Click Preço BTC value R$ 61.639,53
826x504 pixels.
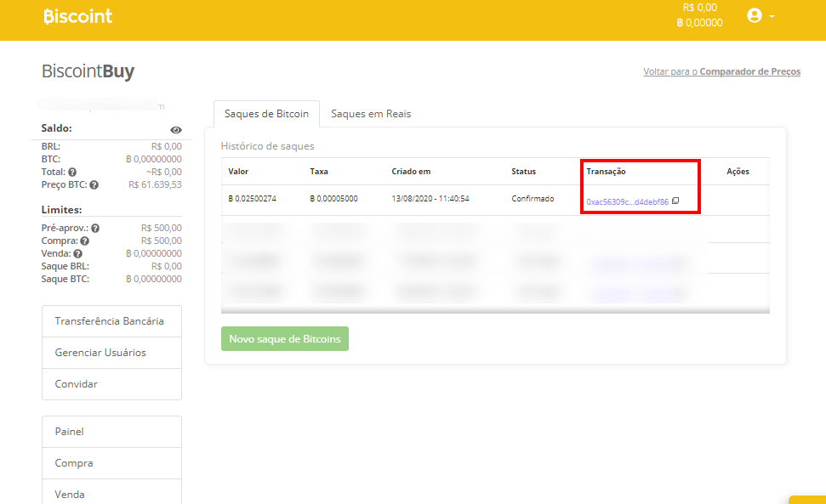pyautogui.click(x=155, y=184)
